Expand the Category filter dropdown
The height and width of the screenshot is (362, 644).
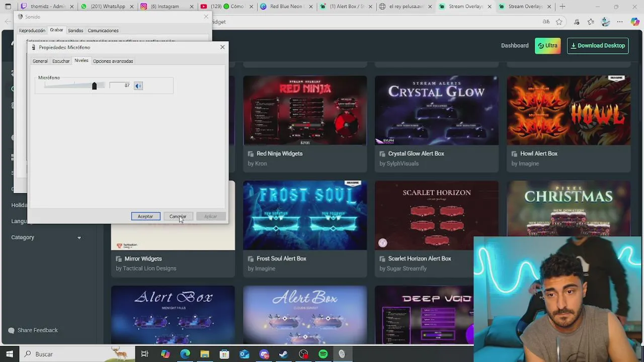pyautogui.click(x=46, y=237)
